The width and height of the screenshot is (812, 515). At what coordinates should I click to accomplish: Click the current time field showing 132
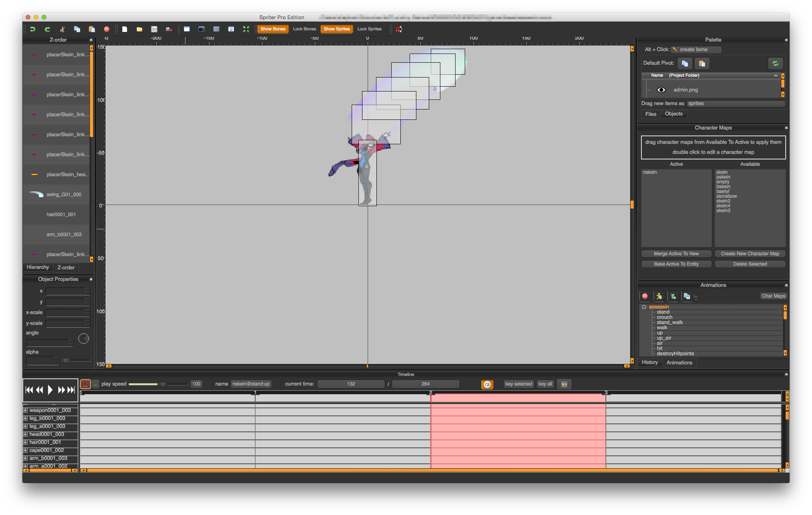coord(351,384)
